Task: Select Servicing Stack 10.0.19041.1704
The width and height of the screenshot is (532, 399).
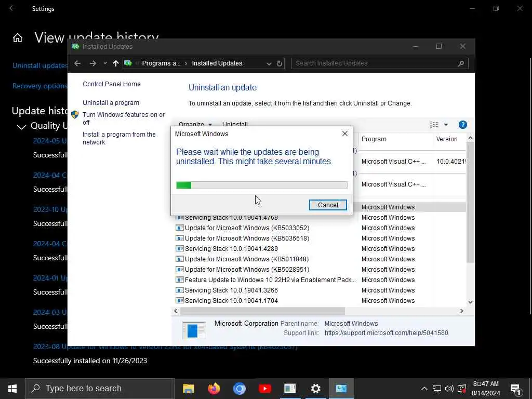Action: coord(231,301)
